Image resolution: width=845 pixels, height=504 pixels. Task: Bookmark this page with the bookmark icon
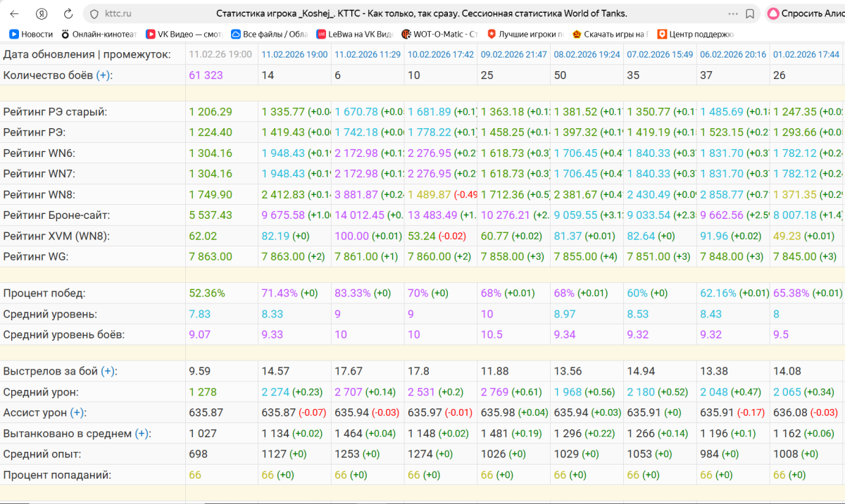pos(750,13)
